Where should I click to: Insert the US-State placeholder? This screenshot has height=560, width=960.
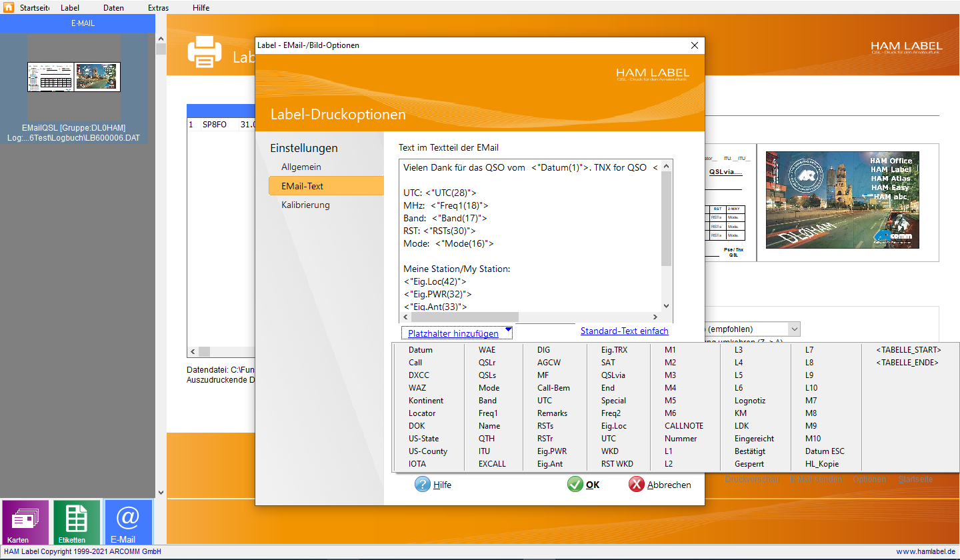424,439
